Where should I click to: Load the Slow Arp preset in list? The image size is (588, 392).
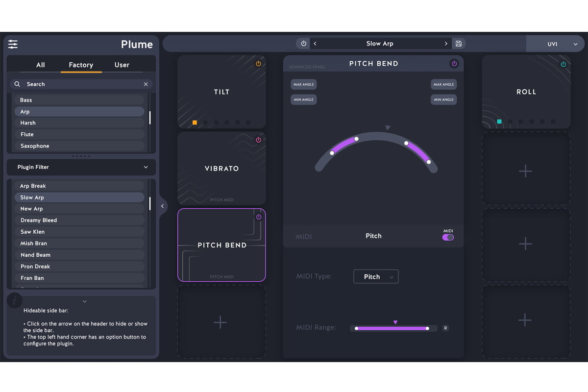79,197
